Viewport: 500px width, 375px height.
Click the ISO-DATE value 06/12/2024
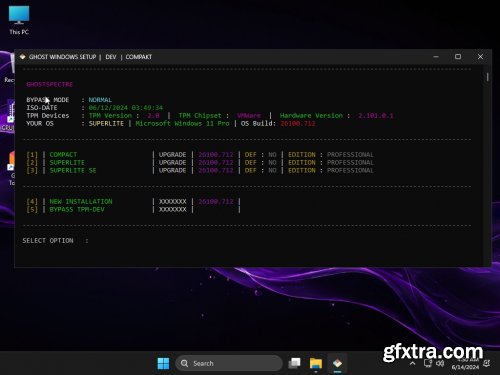[126, 108]
